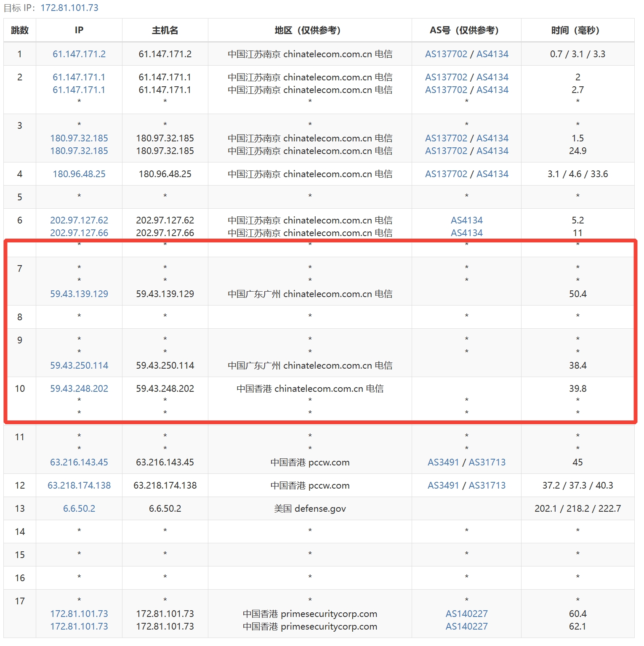The image size is (644, 646).
Task: Click the 63.218.174.138 IP link
Action: click(x=79, y=485)
